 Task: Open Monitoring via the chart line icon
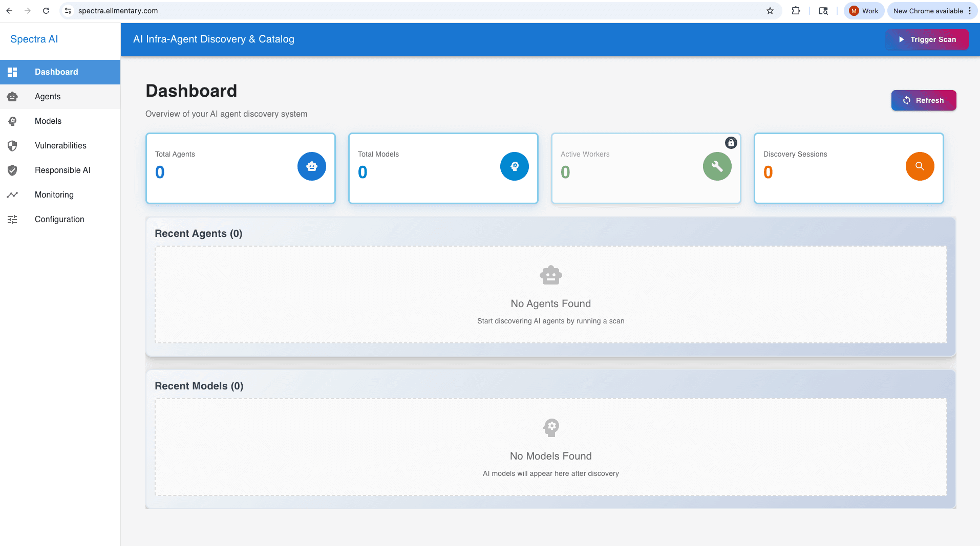(x=12, y=194)
